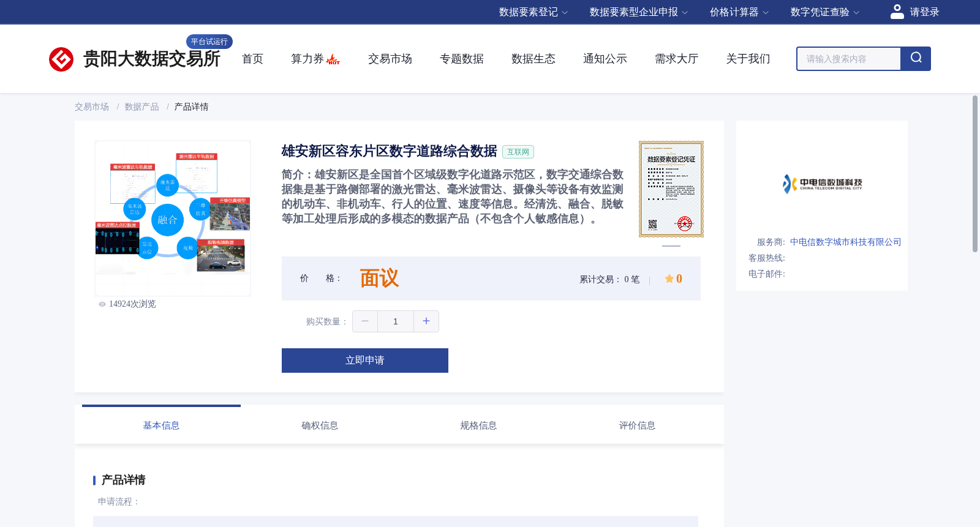
Task: Click the 客服热线 label
Action: coord(767,258)
